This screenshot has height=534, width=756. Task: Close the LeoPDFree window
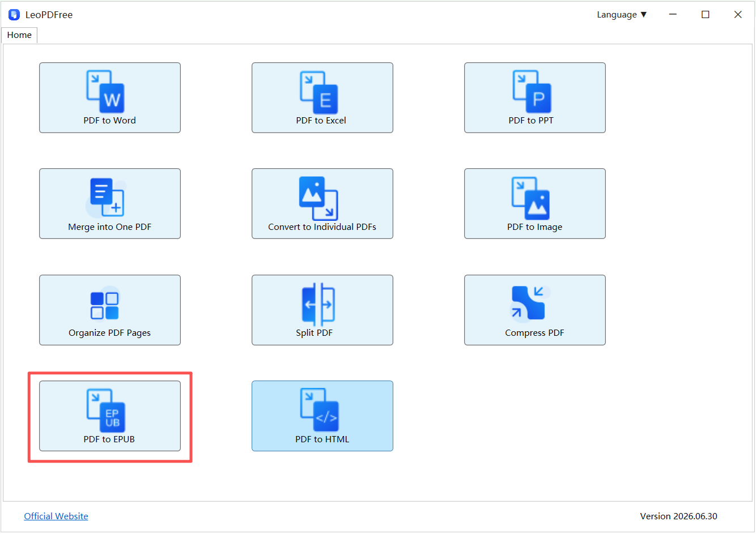click(738, 15)
